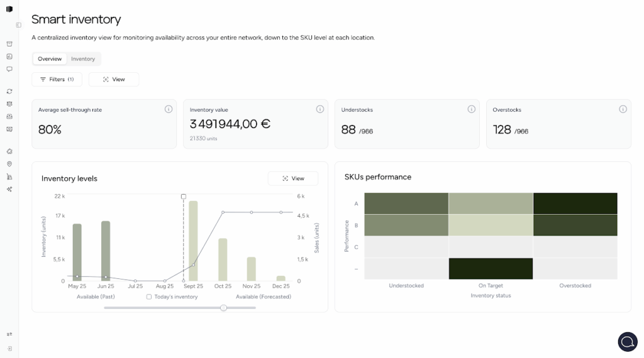Select the Overview tab

click(50, 59)
